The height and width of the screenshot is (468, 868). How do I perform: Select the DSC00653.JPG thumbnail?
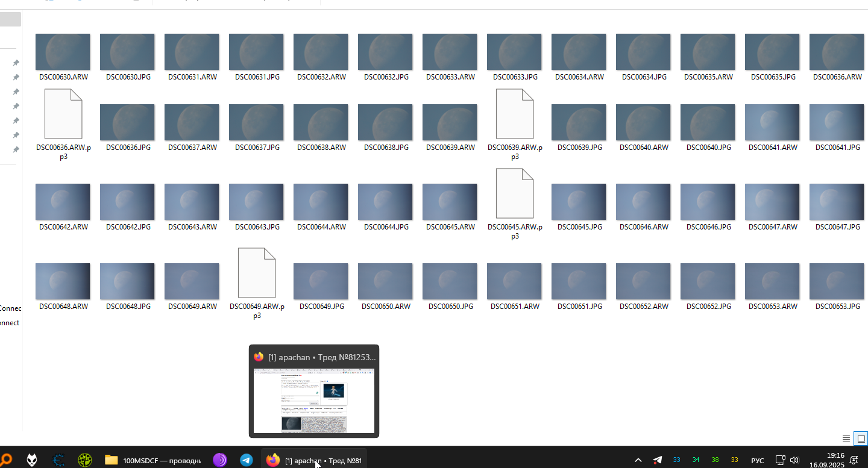tap(837, 281)
